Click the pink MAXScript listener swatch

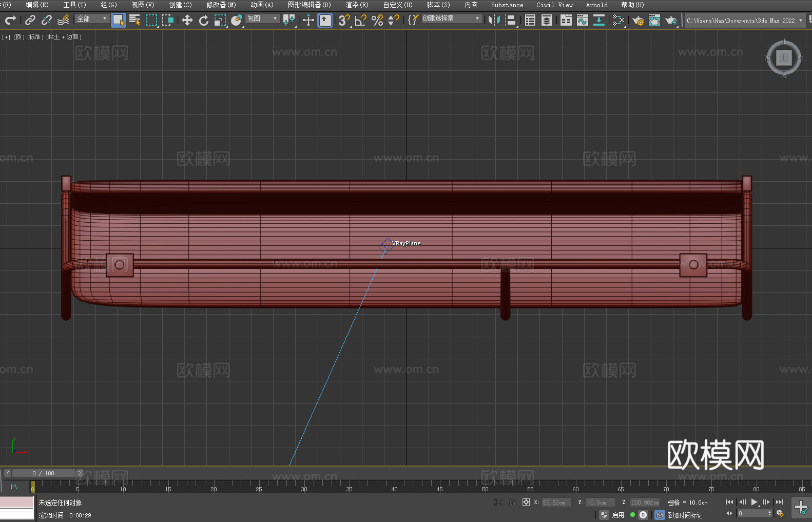click(x=17, y=502)
